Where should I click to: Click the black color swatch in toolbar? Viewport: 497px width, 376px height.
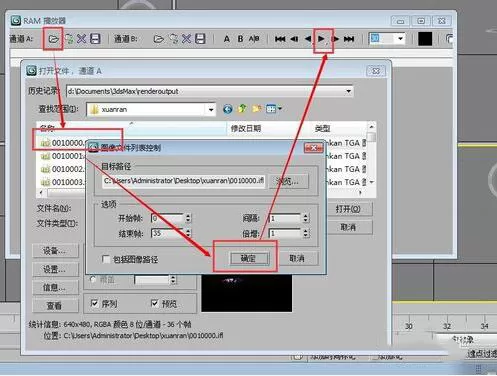425,39
